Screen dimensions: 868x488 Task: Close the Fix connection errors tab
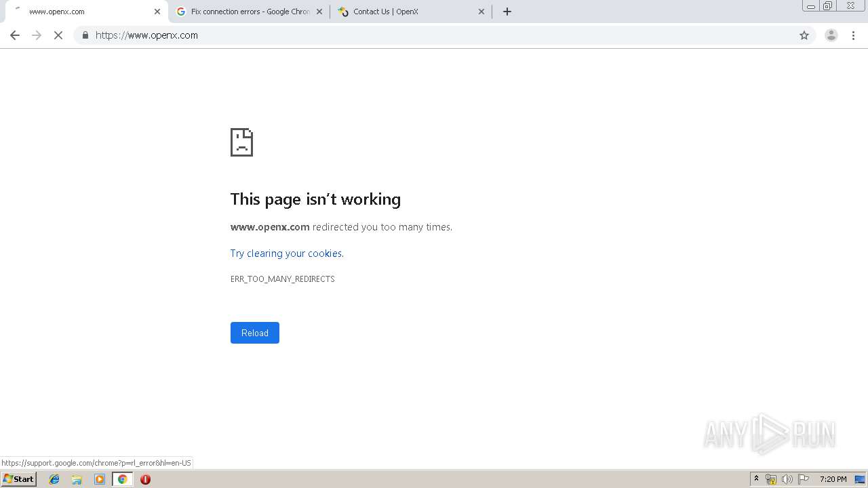319,12
